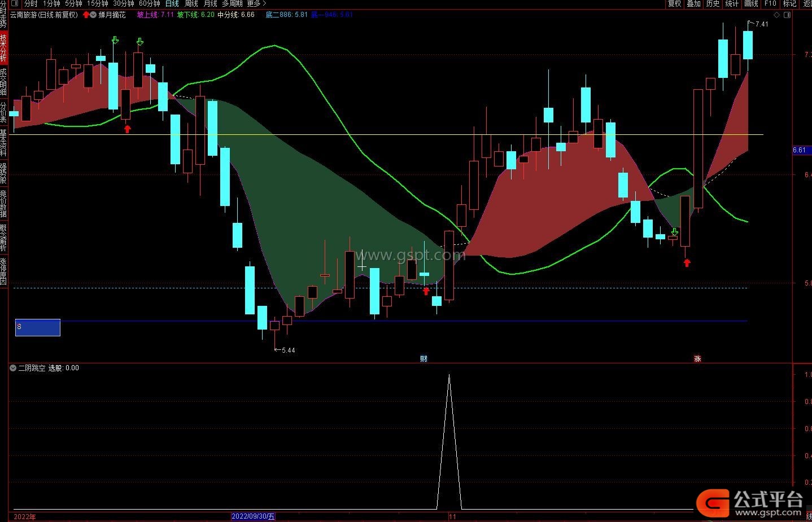The width and height of the screenshot is (812, 522).
Task: Click the 标记 mark button
Action: coord(789,3)
